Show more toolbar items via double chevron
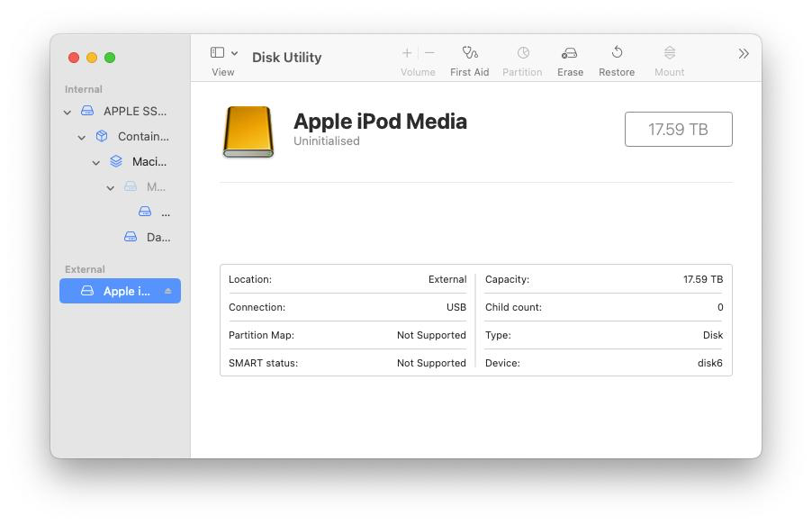812x525 pixels. click(744, 53)
